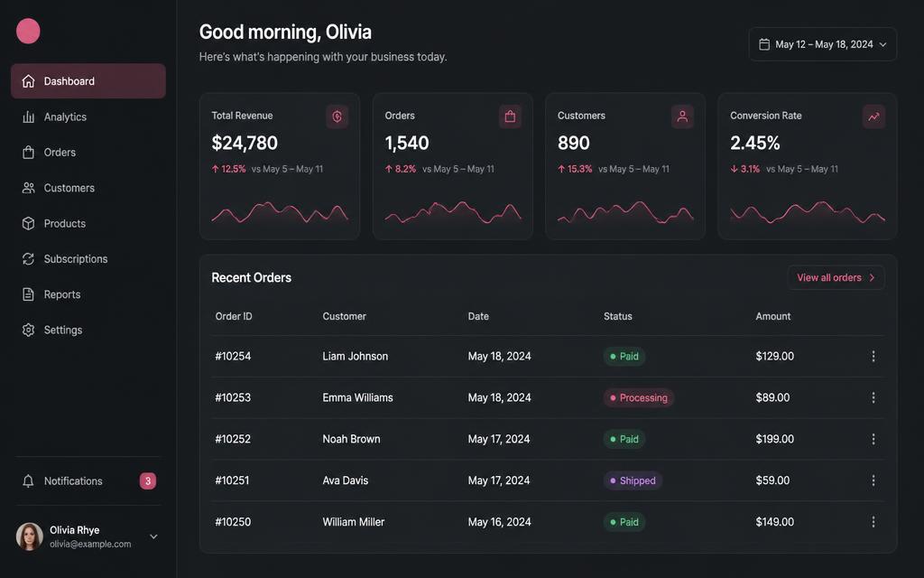
Task: Click order ID #10254
Action: [233, 356]
